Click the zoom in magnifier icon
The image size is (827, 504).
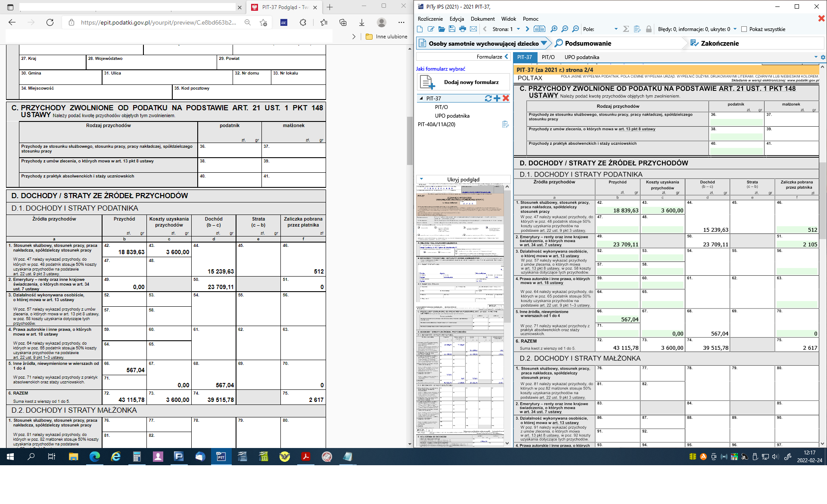click(x=554, y=29)
